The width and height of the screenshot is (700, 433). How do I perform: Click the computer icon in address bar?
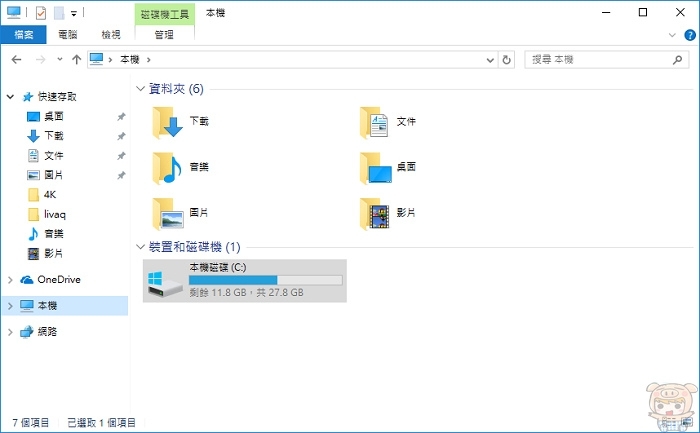[x=96, y=59]
